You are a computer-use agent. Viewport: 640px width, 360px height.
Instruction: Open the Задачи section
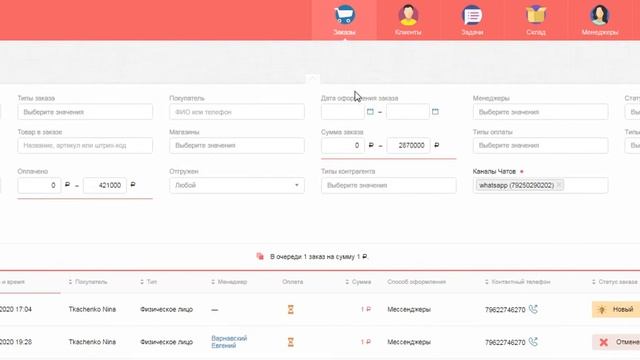point(472,20)
